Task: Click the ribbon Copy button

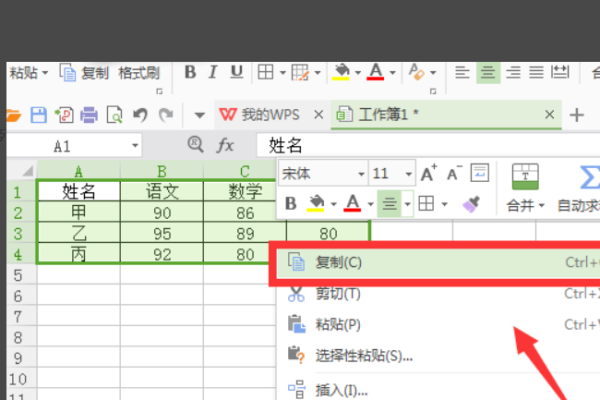Action: coord(84,73)
